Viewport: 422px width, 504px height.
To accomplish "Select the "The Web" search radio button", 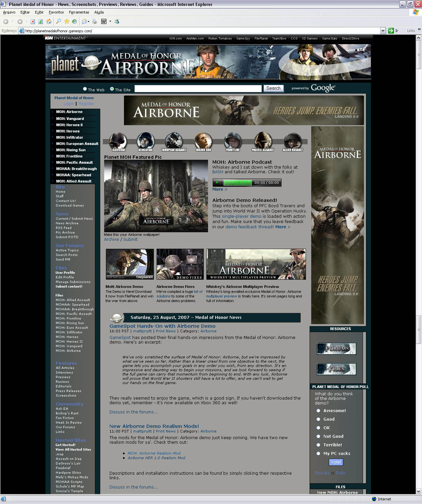I will coord(85,89).
